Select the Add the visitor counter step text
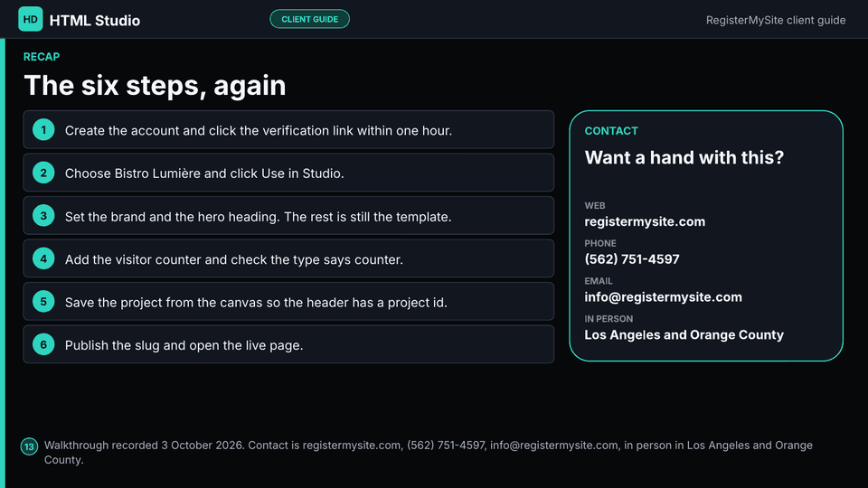 point(233,259)
